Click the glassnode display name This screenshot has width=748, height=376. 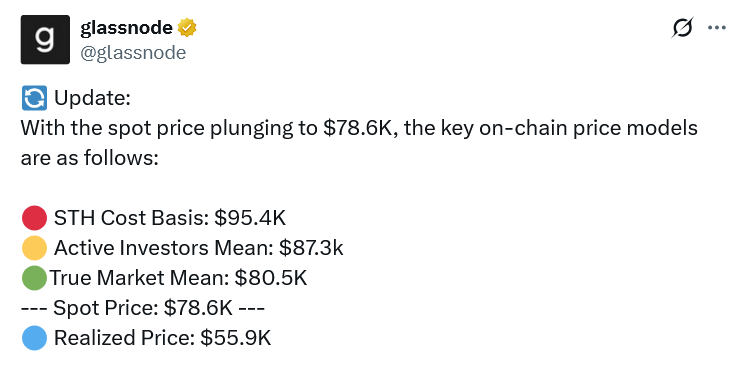point(126,28)
